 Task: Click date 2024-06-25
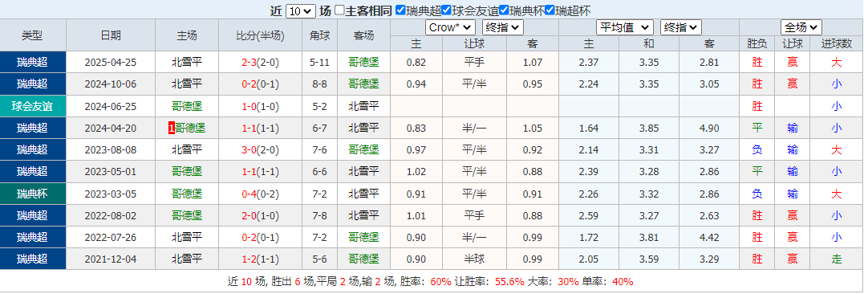point(110,107)
